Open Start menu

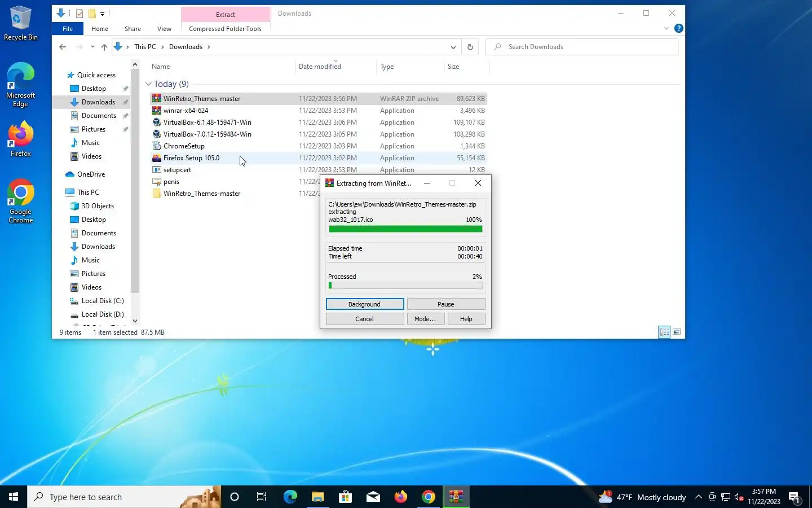pos(14,497)
